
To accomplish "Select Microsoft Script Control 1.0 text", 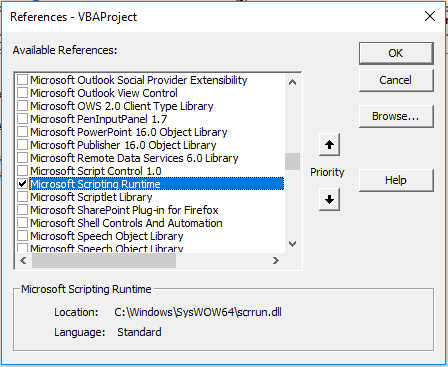I will click(x=96, y=171).
